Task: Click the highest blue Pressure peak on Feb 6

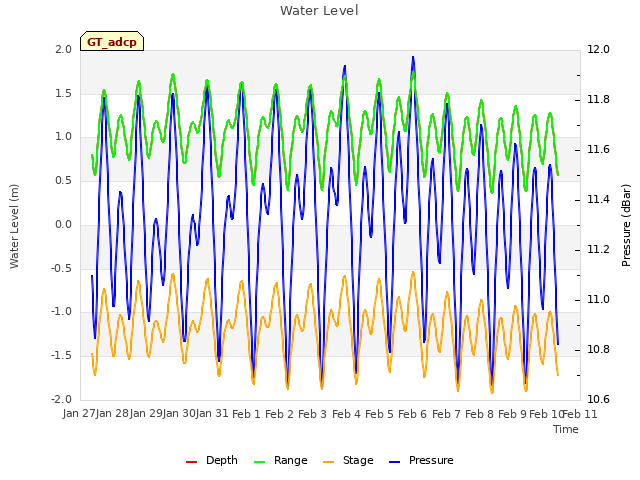Action: coord(413,58)
